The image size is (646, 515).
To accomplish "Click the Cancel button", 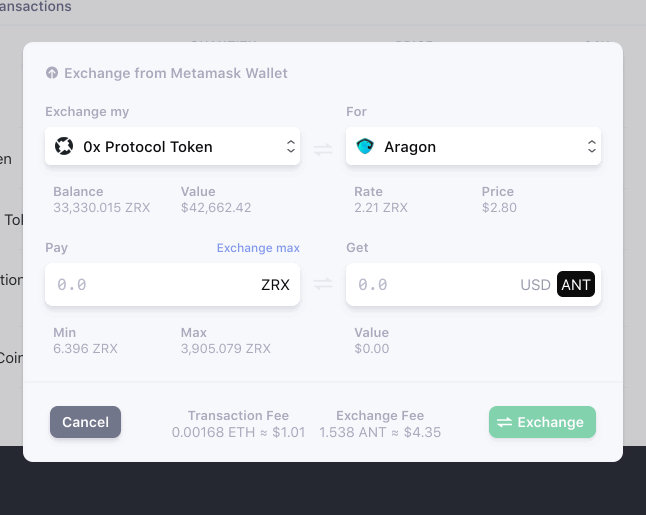I will coord(85,422).
